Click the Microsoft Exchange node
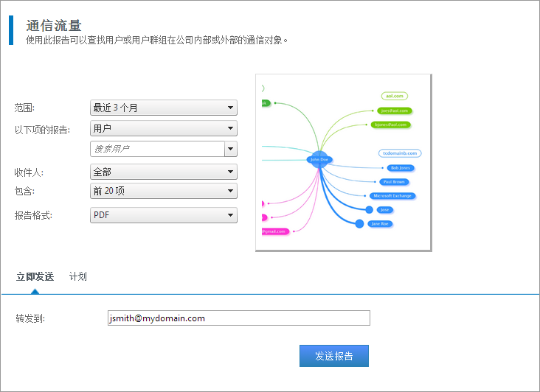Screen dimensions: 540x392 [x=392, y=196]
